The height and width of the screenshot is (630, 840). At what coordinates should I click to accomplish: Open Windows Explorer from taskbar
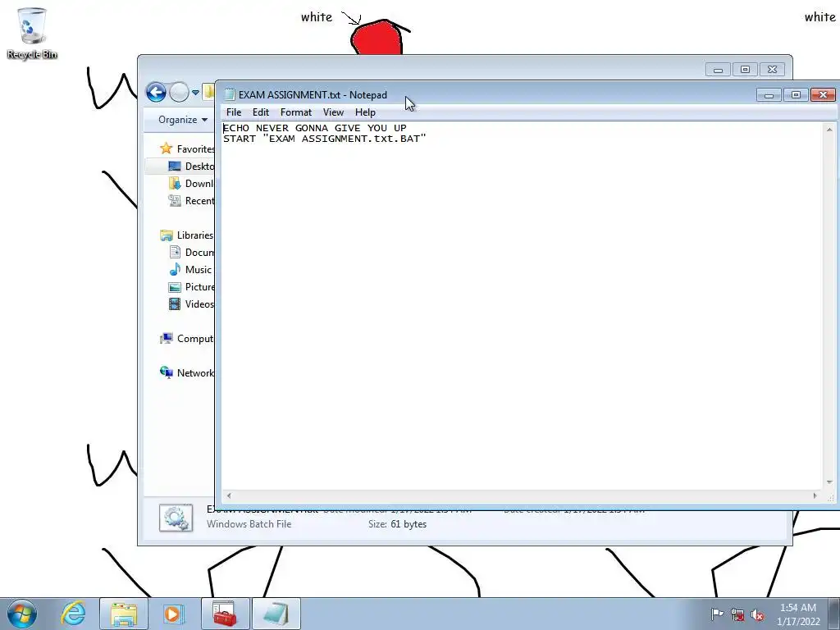click(x=123, y=614)
